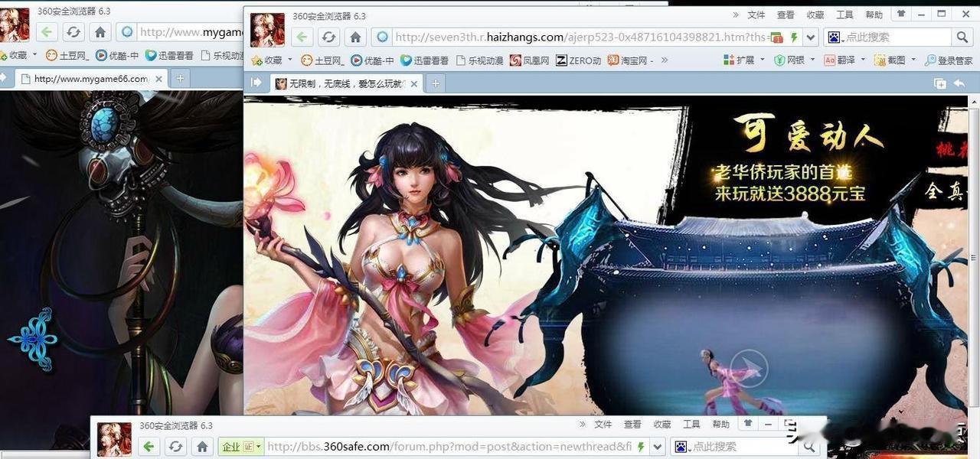
Task: Play the video in the game banner
Action: [x=748, y=369]
